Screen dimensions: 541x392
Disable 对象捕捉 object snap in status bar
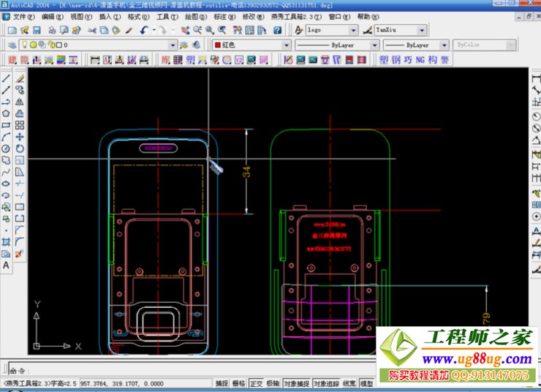click(x=295, y=383)
